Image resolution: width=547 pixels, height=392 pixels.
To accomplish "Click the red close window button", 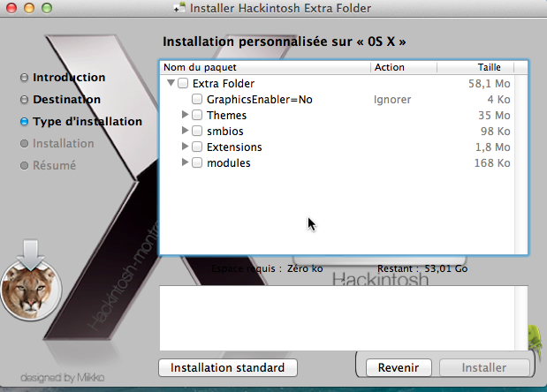I will pos(11,8).
